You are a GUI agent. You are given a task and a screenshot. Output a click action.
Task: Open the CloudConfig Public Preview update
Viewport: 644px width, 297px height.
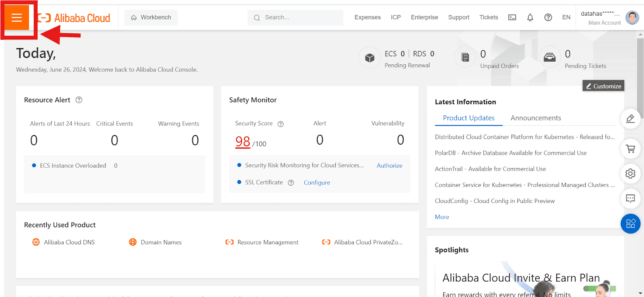(x=495, y=201)
